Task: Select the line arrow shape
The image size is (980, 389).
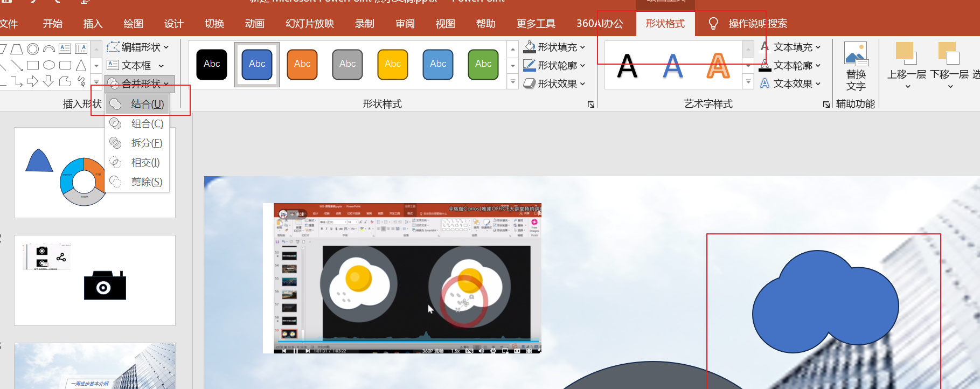Action: (17, 65)
